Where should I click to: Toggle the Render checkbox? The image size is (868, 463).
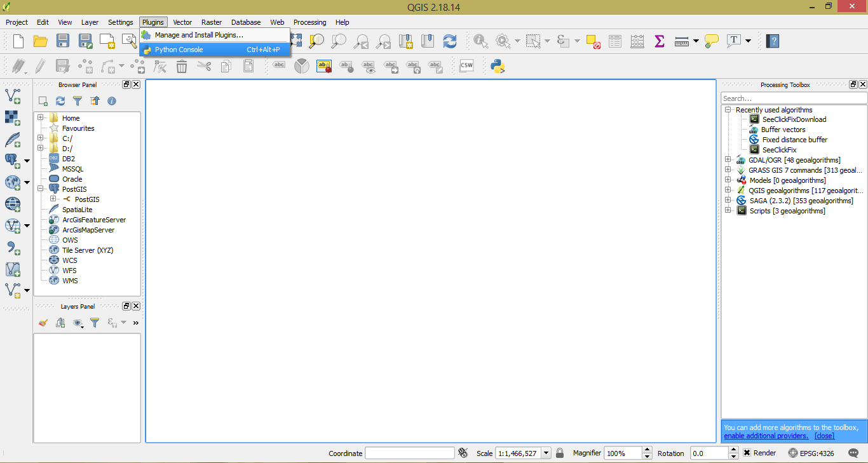click(747, 453)
